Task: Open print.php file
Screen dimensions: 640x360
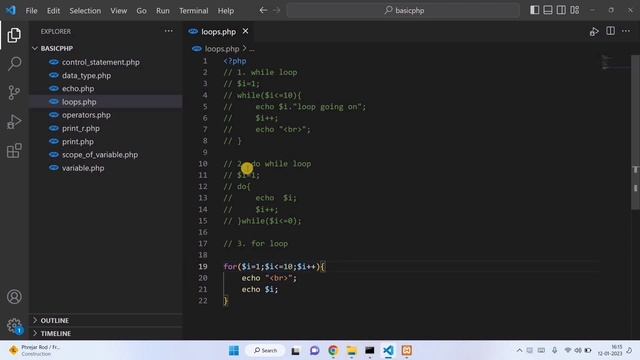Action: (x=78, y=141)
